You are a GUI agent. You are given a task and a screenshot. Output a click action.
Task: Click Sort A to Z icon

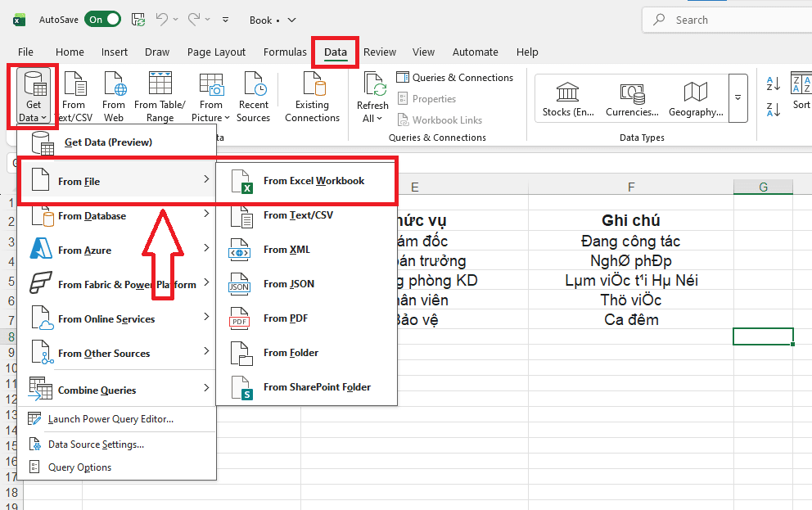tap(774, 83)
